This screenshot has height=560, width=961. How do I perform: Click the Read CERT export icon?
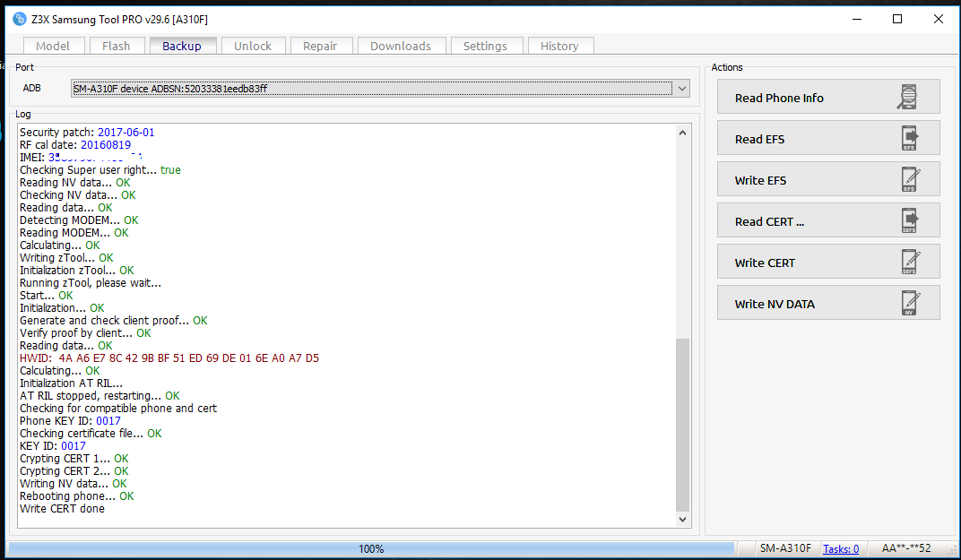[x=910, y=220]
